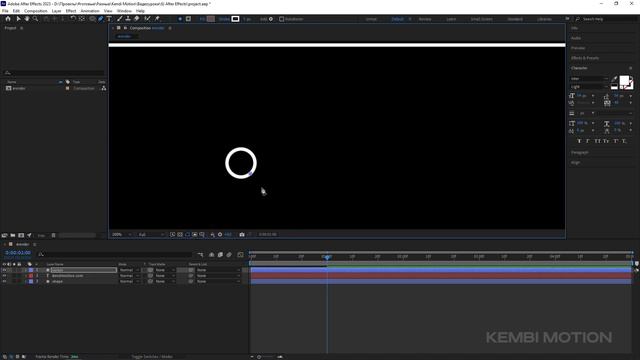Open Graph Editor icon in timeline
Screen dimensions: 640x360
240,255
